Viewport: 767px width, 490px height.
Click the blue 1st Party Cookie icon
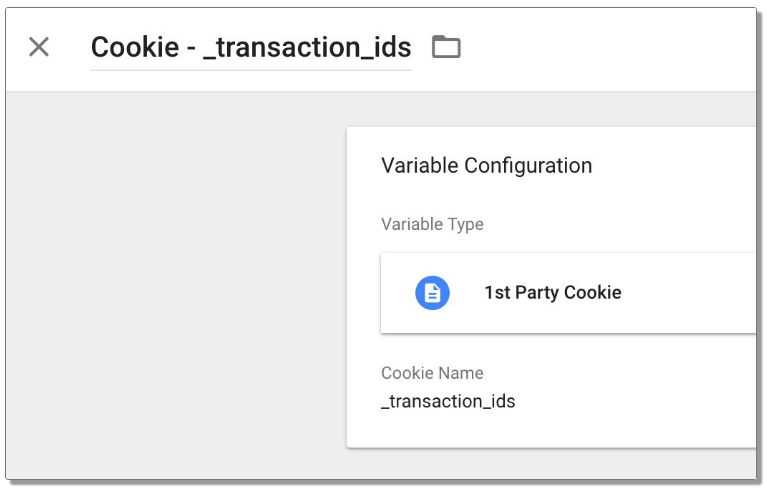[x=432, y=293]
